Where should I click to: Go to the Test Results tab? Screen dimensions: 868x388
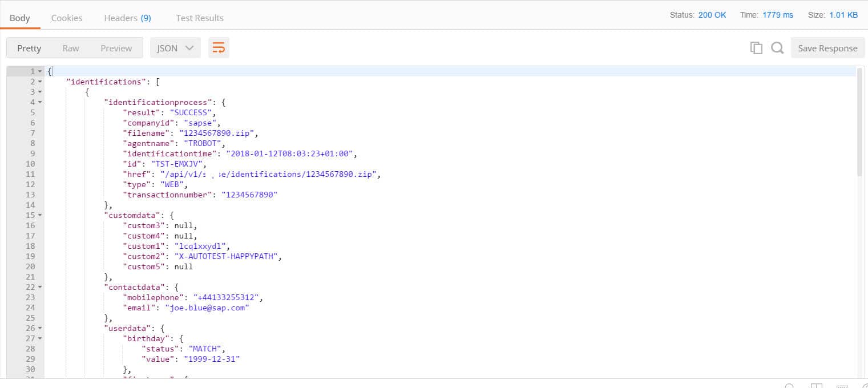200,18
